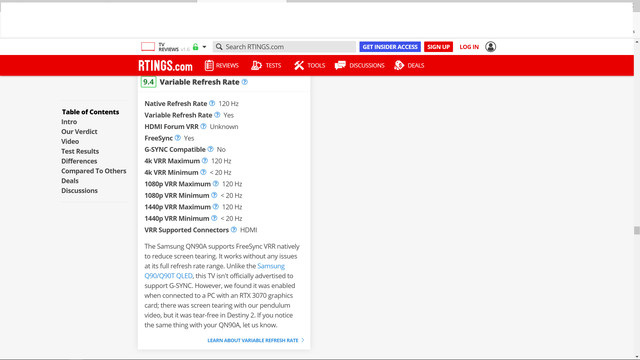This screenshot has width=640, height=360.
Task: Jump to Compared To Others section
Action: tap(93, 171)
